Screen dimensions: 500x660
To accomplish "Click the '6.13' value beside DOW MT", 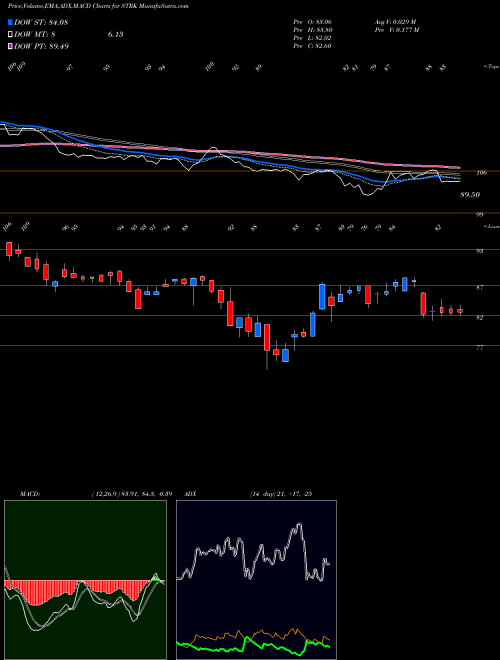I will [115, 35].
